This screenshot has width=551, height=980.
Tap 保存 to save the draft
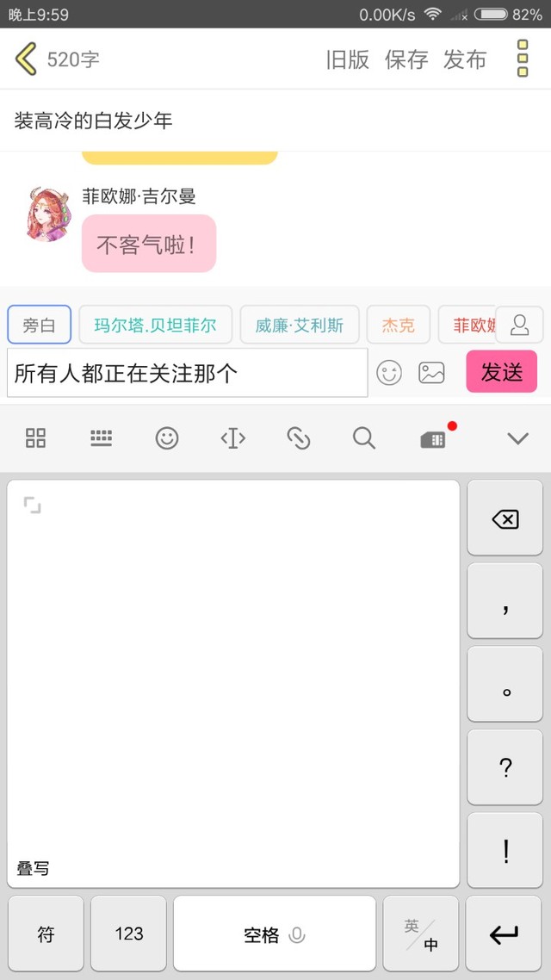[406, 59]
